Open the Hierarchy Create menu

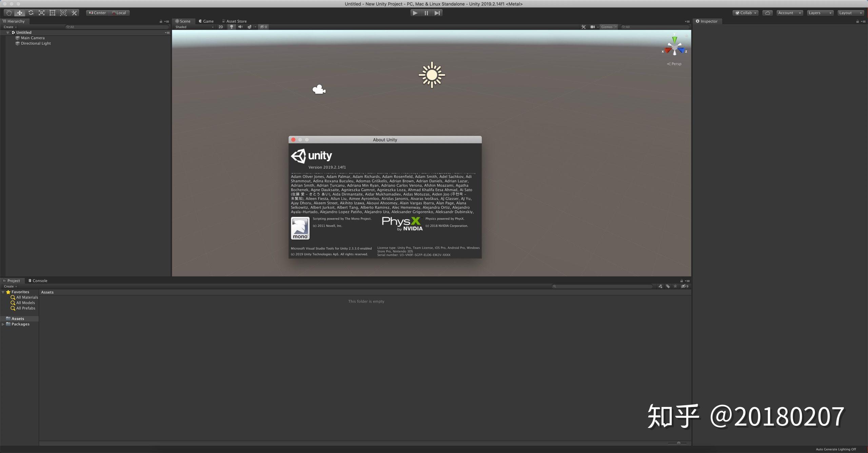tap(9, 27)
